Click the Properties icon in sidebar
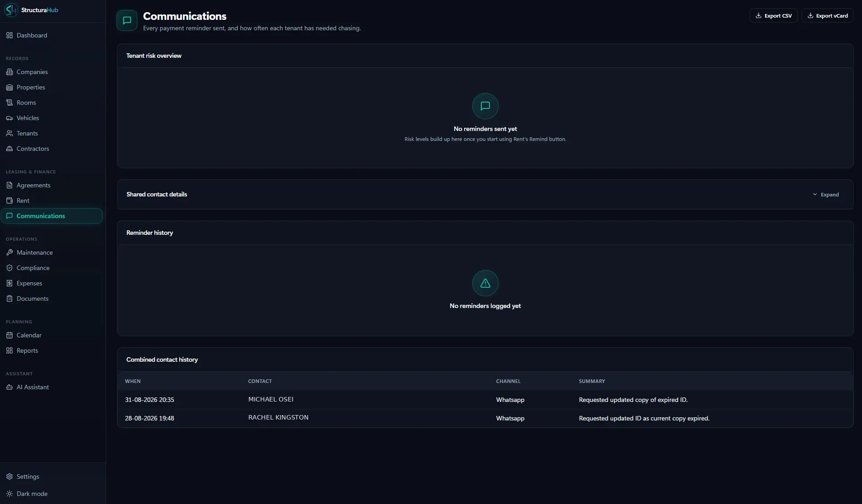 [9, 87]
